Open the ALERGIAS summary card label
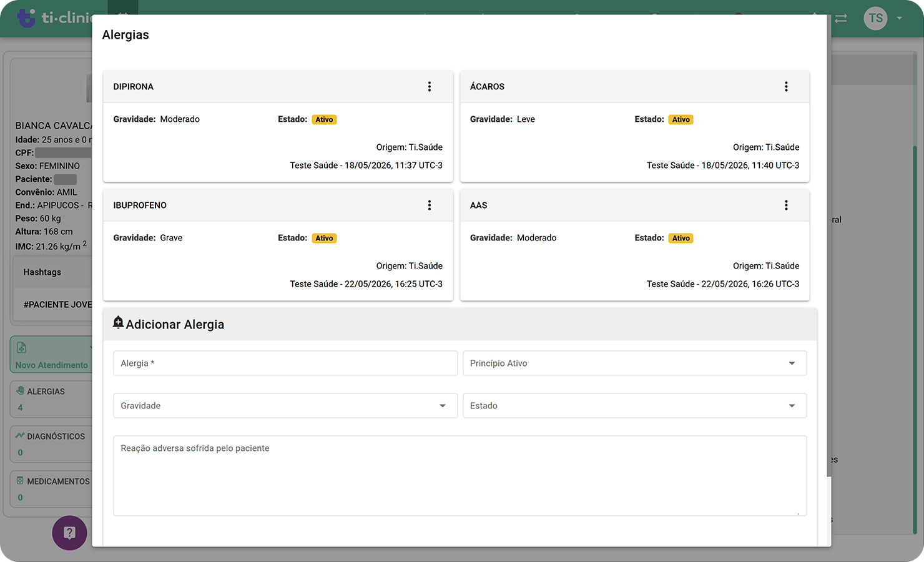This screenshot has height=562, width=924. tap(46, 392)
